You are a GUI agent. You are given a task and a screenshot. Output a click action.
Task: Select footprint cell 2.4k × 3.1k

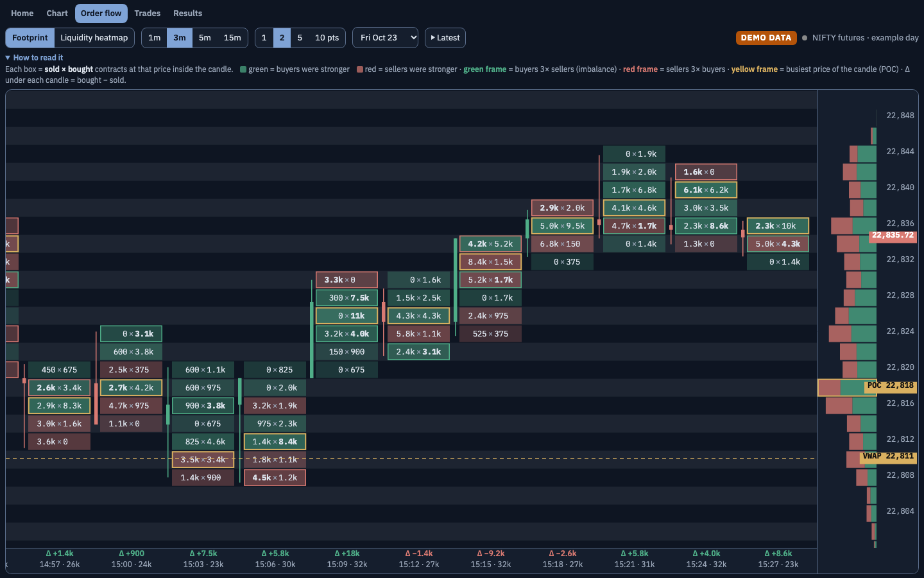pyautogui.click(x=418, y=352)
